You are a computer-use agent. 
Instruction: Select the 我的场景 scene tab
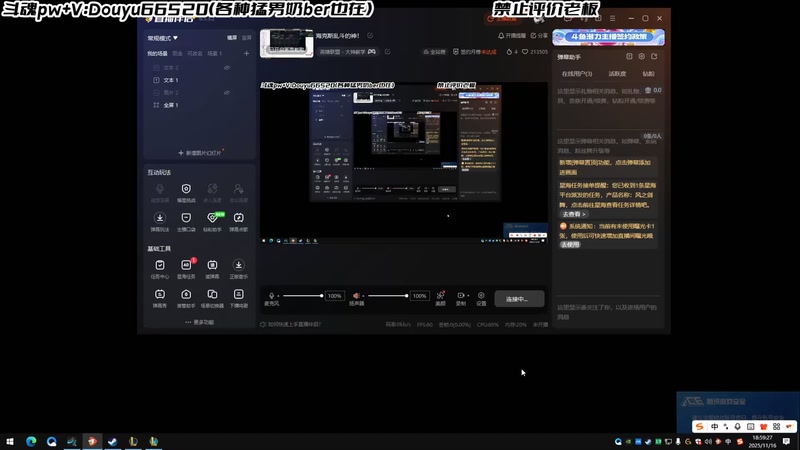click(157, 54)
